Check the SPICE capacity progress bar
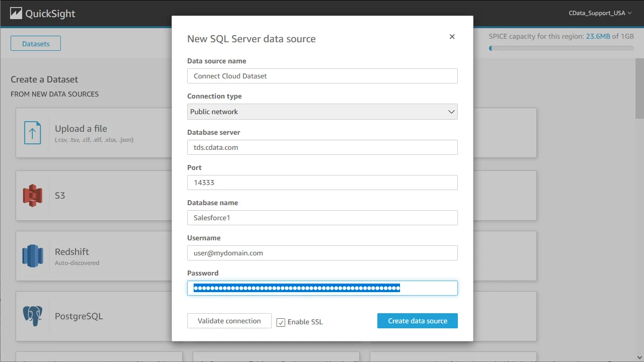Viewport: 644px width, 362px height. click(x=561, y=48)
